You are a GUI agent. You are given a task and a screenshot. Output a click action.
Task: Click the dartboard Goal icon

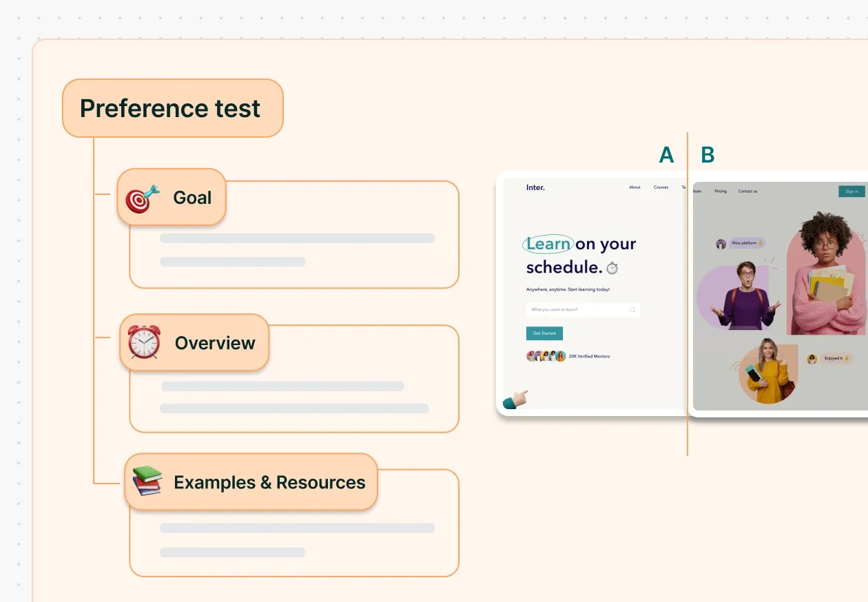tap(143, 198)
